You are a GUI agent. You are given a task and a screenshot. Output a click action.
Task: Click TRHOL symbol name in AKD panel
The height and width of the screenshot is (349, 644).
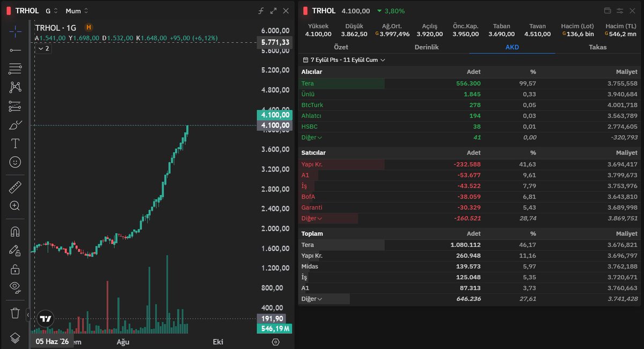tap(324, 11)
